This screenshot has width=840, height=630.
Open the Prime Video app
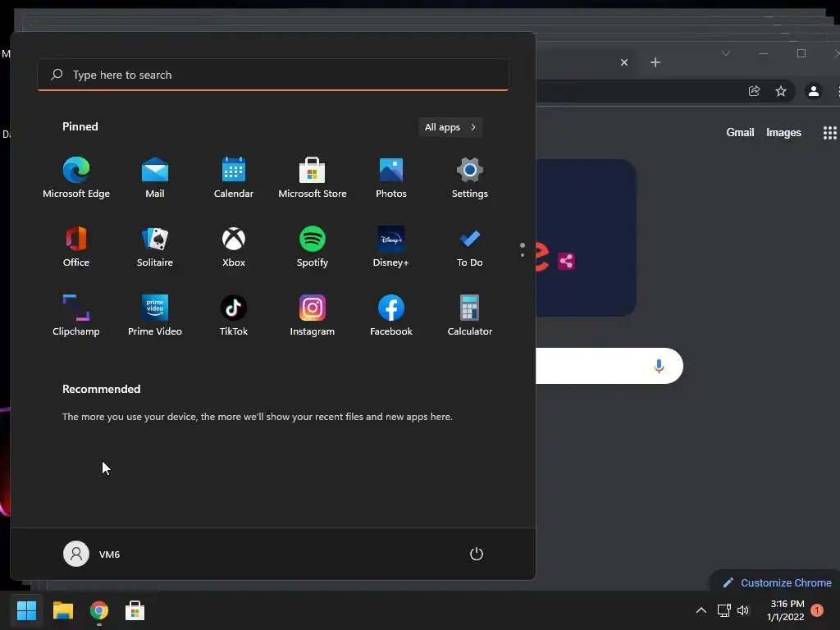coord(155,316)
